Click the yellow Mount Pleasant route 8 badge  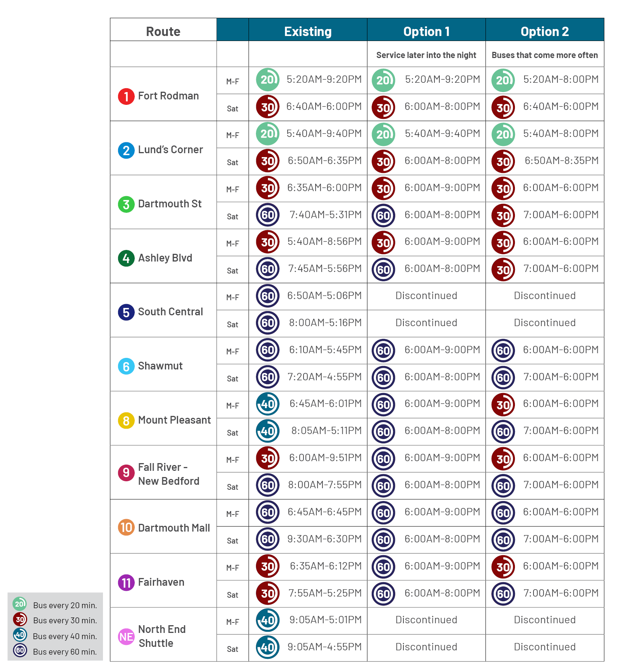126,421
